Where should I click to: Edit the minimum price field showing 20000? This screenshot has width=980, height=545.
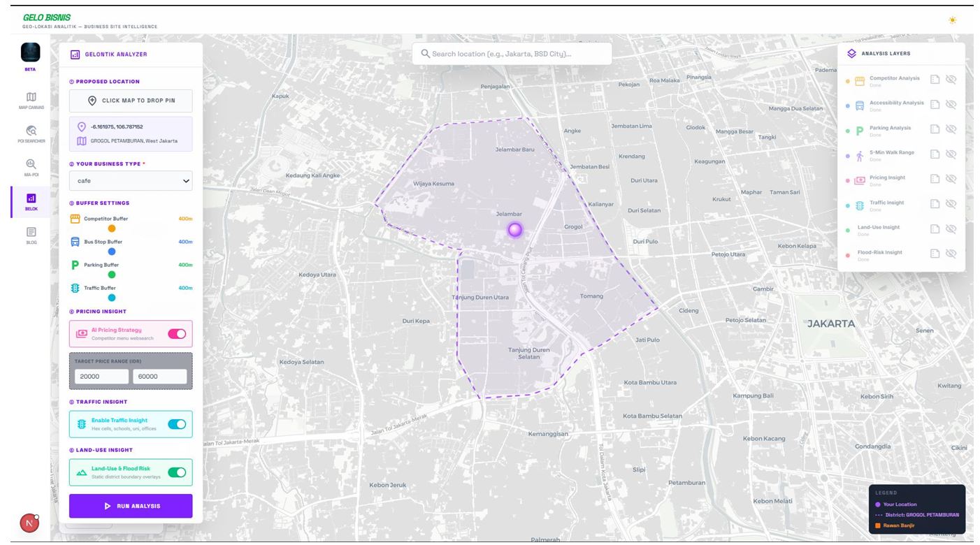point(101,377)
